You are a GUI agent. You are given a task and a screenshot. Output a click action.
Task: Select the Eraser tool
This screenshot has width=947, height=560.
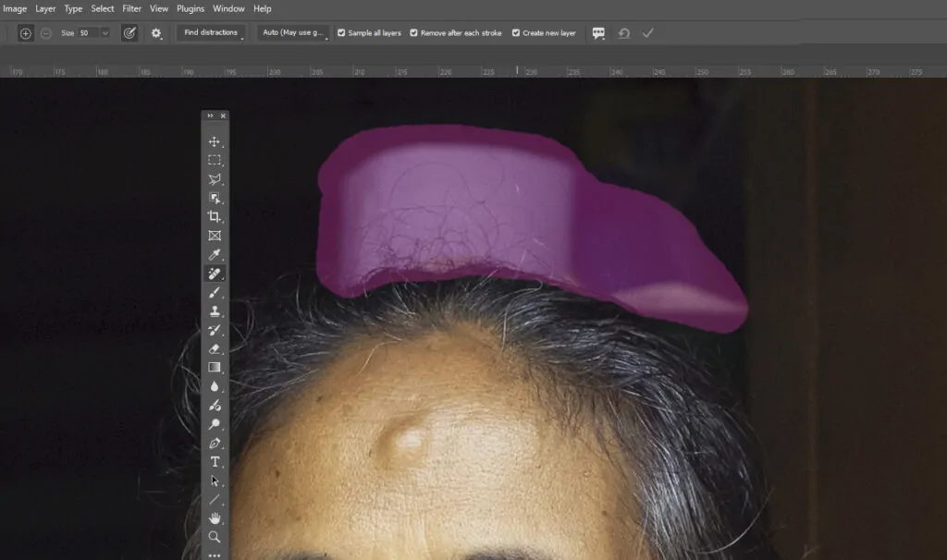[x=215, y=348]
